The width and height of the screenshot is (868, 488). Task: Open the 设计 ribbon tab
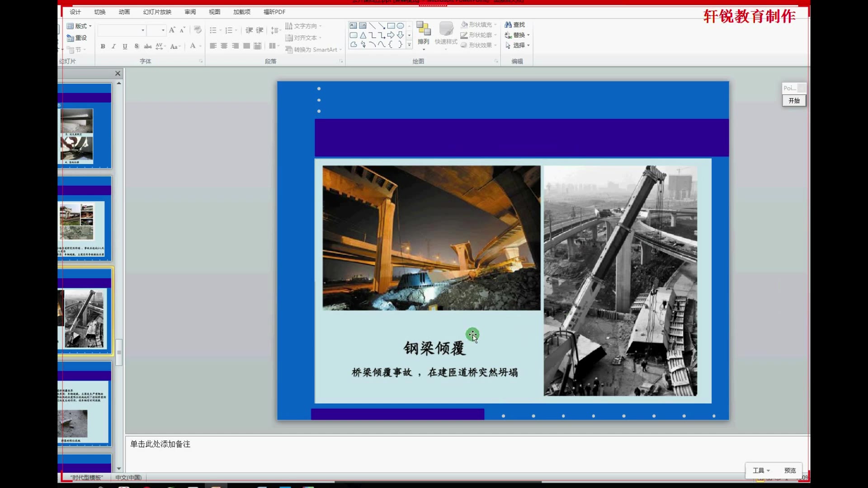coord(75,12)
